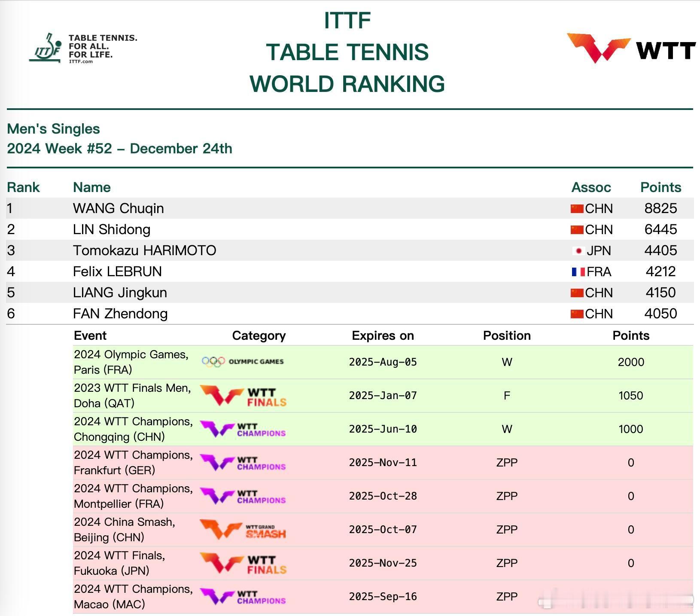Click LIN Shidong's 6445 points value
700x616 pixels.
click(x=660, y=229)
